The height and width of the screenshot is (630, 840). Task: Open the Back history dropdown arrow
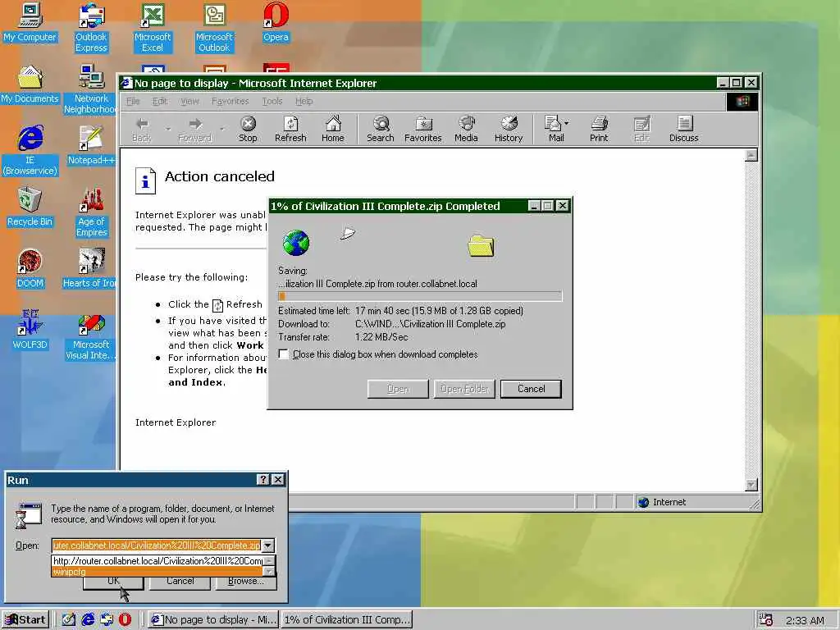tap(167, 129)
